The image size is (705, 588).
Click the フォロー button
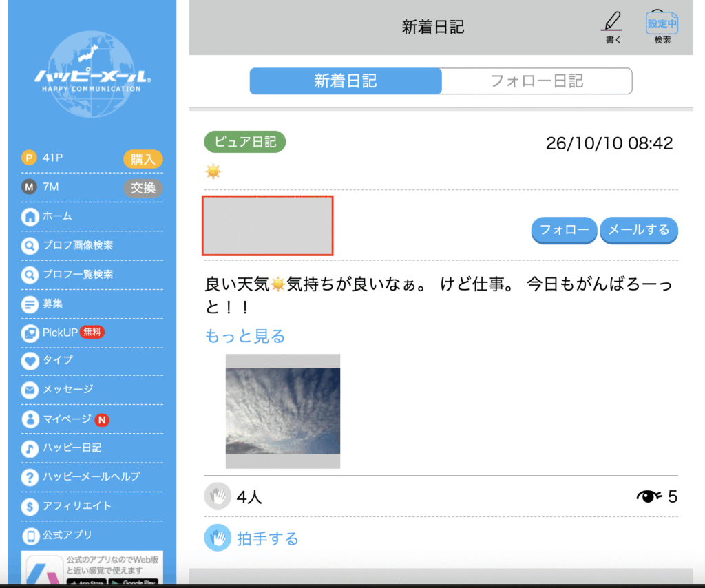[x=565, y=230]
